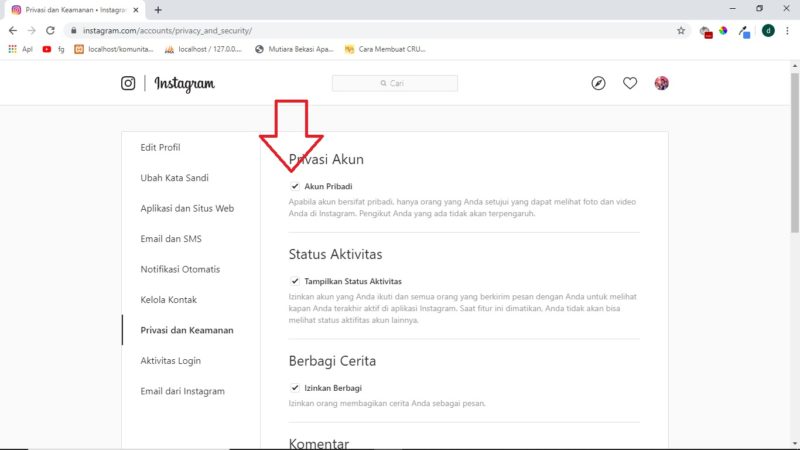Open the Explore compass icon
This screenshot has height=450, width=800.
pyautogui.click(x=598, y=83)
